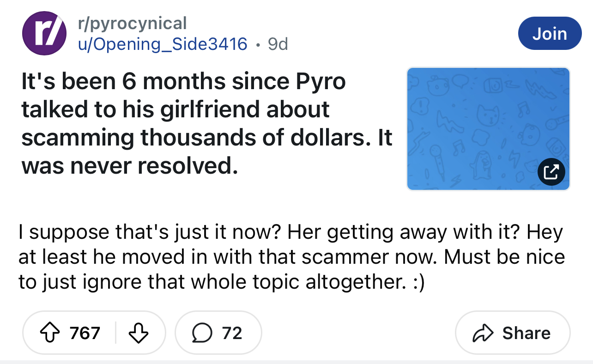Click the 9d post timestamp

(278, 44)
